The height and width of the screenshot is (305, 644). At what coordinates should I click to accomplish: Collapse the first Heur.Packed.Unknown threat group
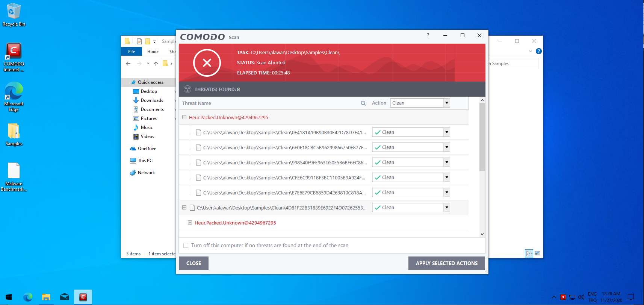(x=184, y=117)
